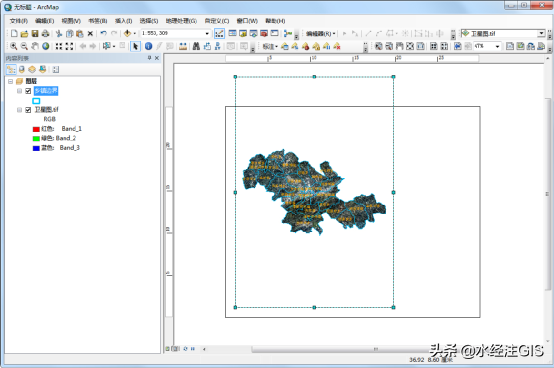This screenshot has height=368, width=554.
Task: Select the Zoom Out magnifier tool
Action: click(x=24, y=46)
